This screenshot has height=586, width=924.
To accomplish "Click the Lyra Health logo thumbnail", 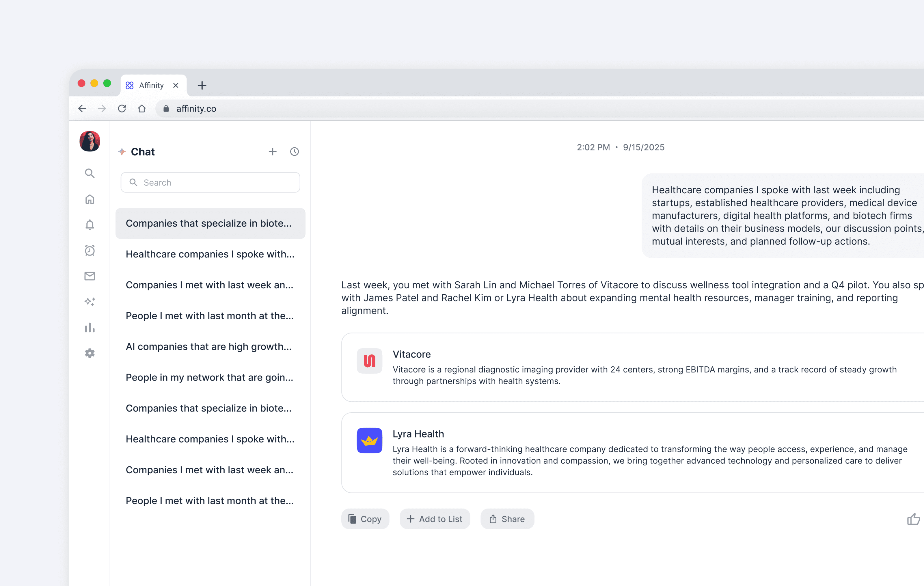I will (369, 440).
